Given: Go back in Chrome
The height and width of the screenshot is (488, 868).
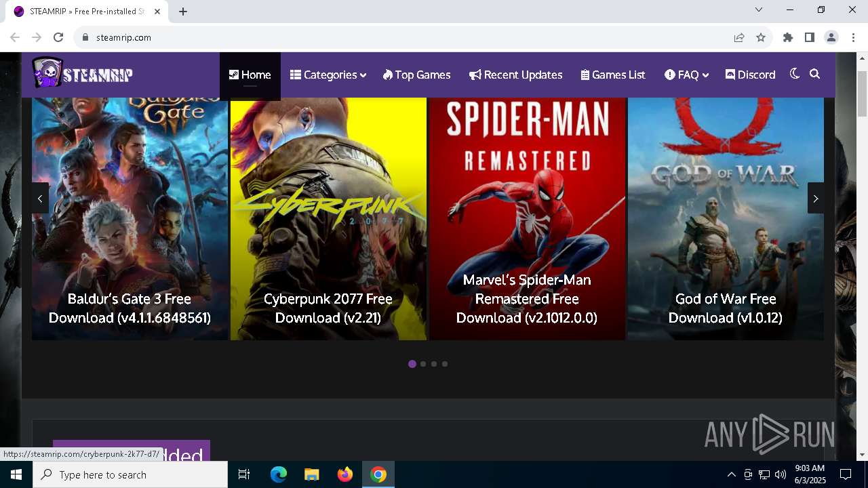Looking at the screenshot, I should (x=15, y=37).
